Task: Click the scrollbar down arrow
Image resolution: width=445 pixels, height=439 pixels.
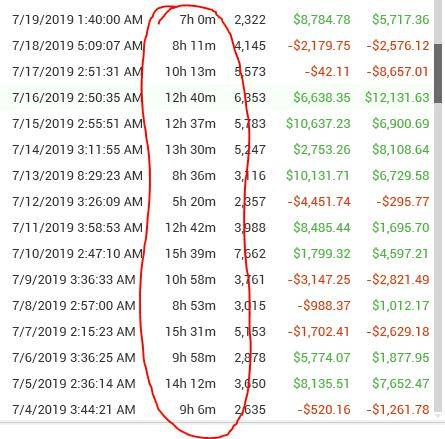Action: click(x=438, y=416)
